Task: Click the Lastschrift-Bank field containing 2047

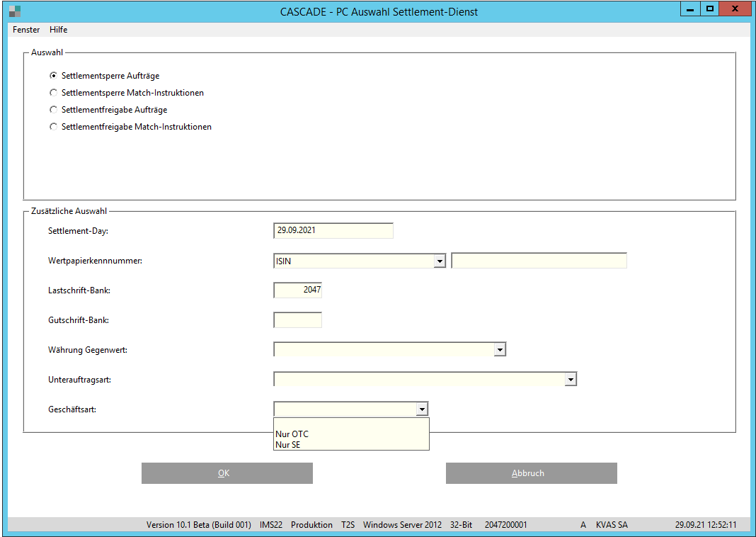Action: [x=297, y=290]
